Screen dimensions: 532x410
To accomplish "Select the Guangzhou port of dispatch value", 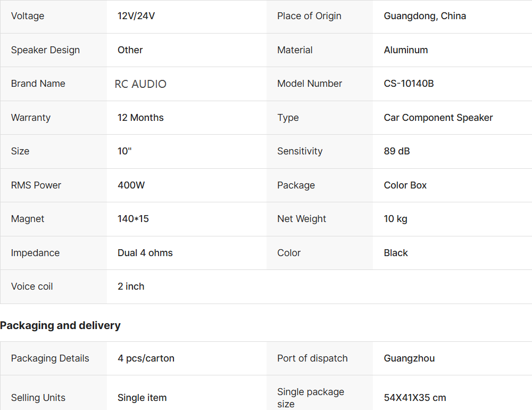I will point(409,358).
